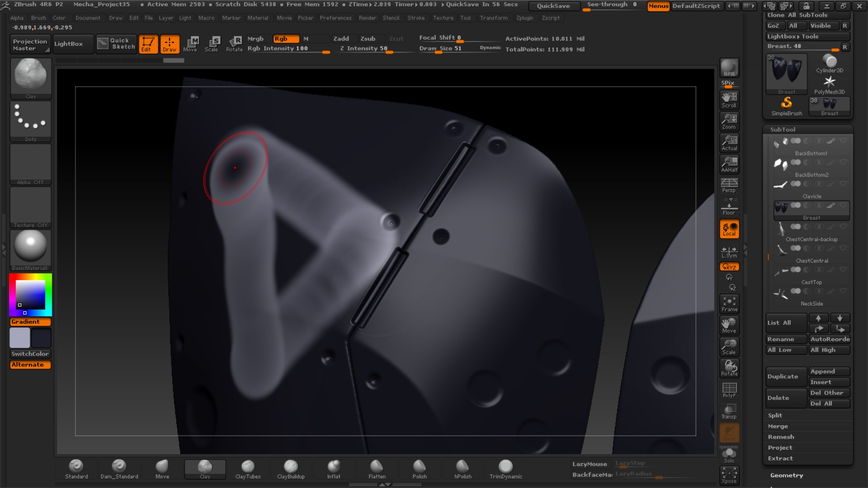868x488 pixels.
Task: Open the Document menu
Action: tap(88, 18)
